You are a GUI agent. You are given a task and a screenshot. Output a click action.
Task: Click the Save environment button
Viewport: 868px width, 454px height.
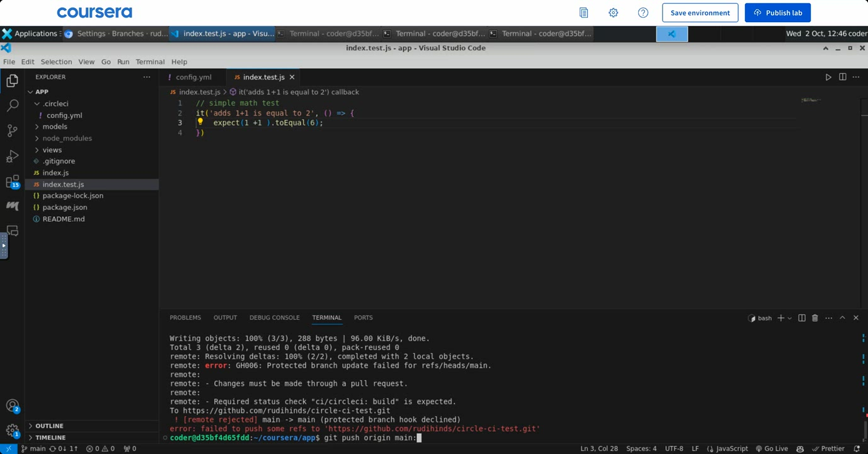click(x=700, y=13)
